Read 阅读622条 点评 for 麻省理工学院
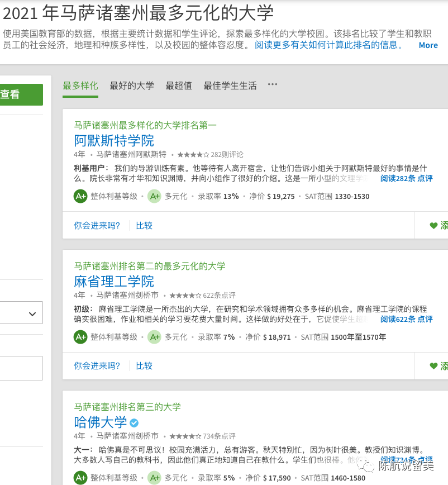Screen dimensions: 448x485 point(406,319)
